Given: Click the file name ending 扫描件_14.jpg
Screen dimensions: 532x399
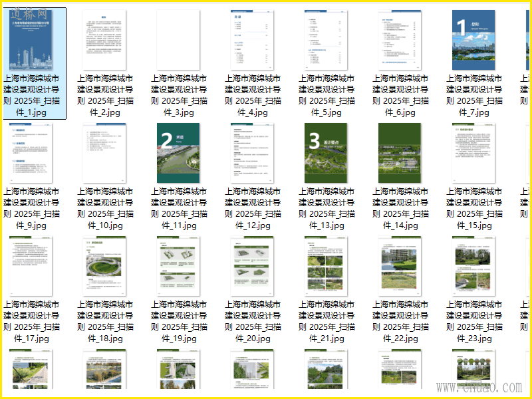Looking at the screenshot, I should tap(400, 208).
